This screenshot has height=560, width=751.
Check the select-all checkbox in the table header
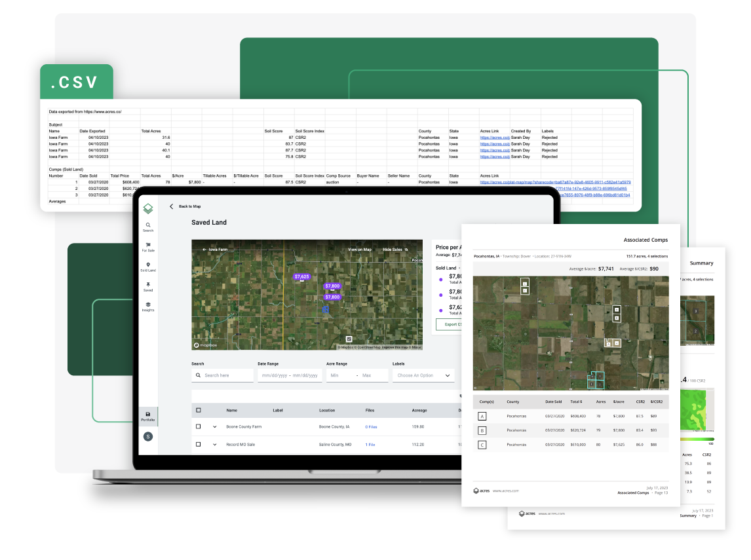tap(198, 410)
